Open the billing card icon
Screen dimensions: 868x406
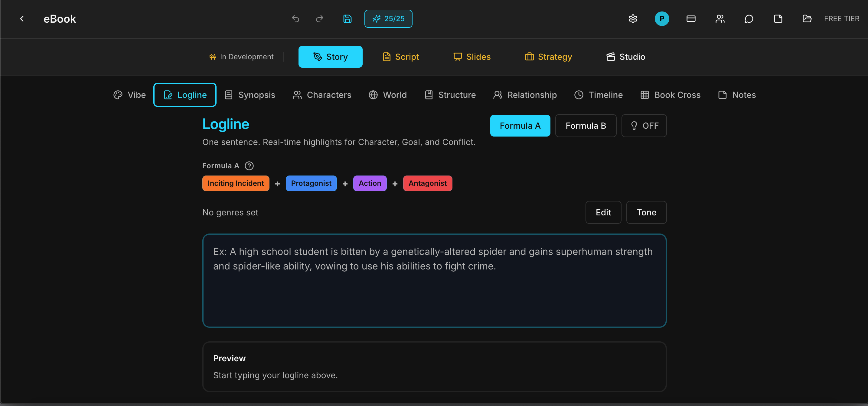[x=691, y=19]
